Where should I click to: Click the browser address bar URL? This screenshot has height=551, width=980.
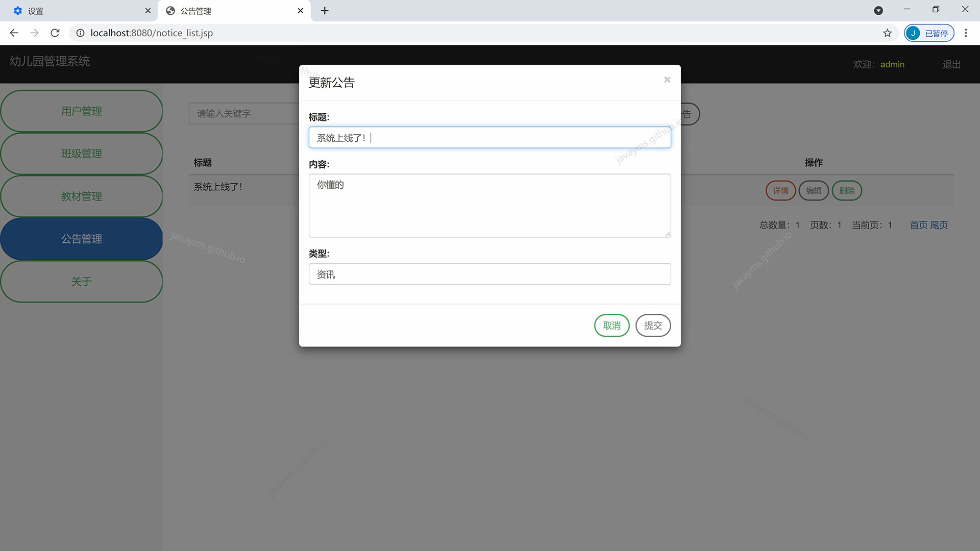point(152,33)
